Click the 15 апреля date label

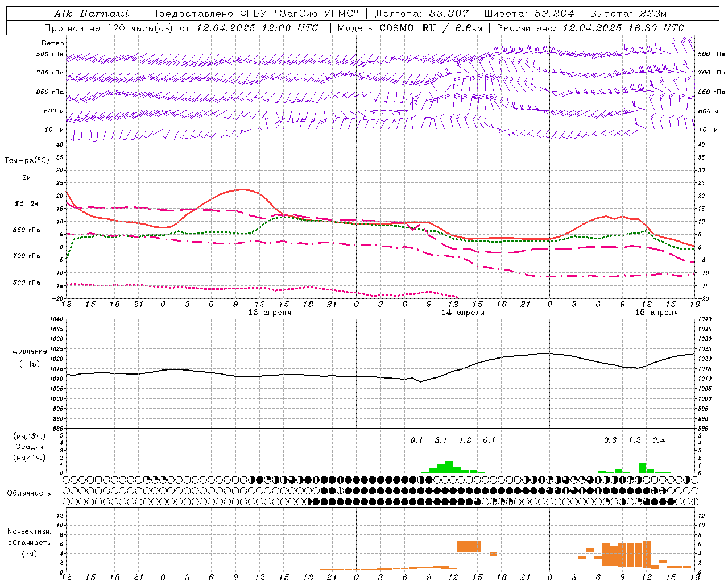click(x=656, y=313)
